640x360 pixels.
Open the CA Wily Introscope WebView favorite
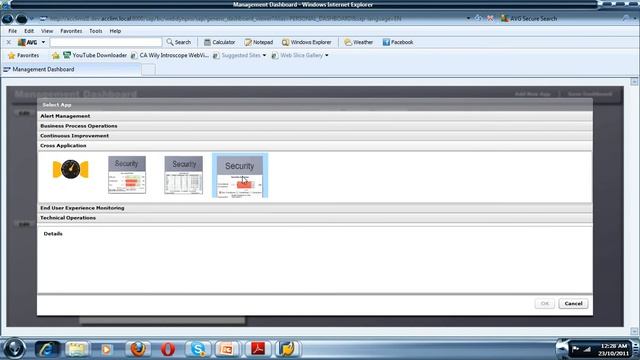point(170,55)
